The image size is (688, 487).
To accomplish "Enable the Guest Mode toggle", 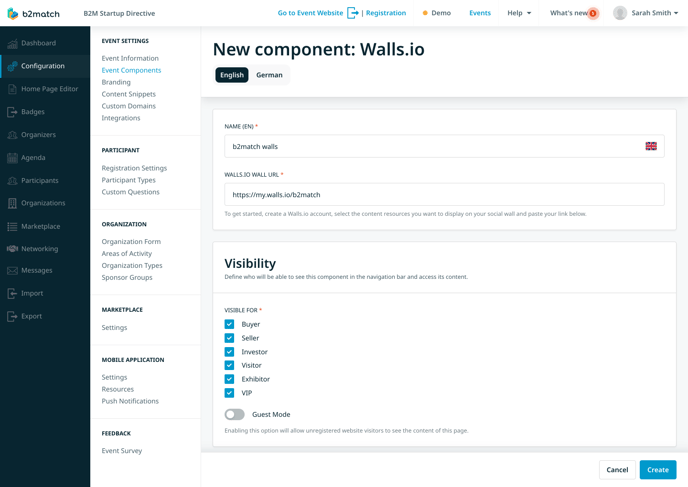I will click(x=234, y=415).
